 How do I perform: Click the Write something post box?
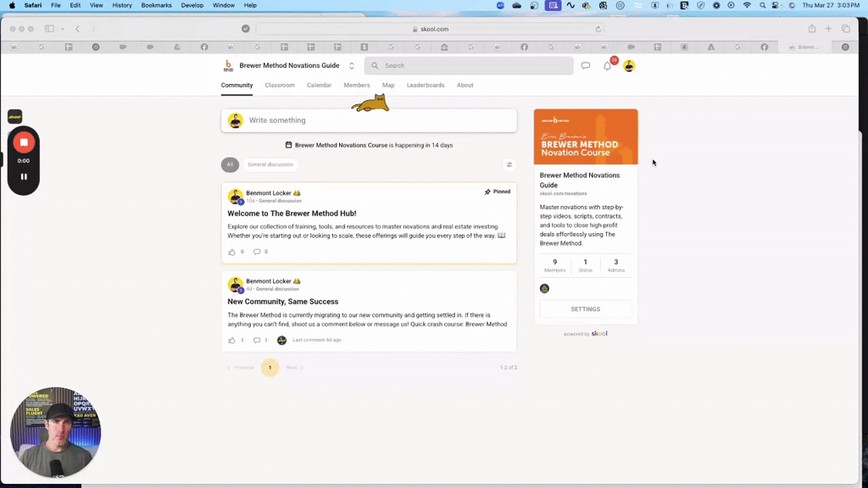point(369,120)
